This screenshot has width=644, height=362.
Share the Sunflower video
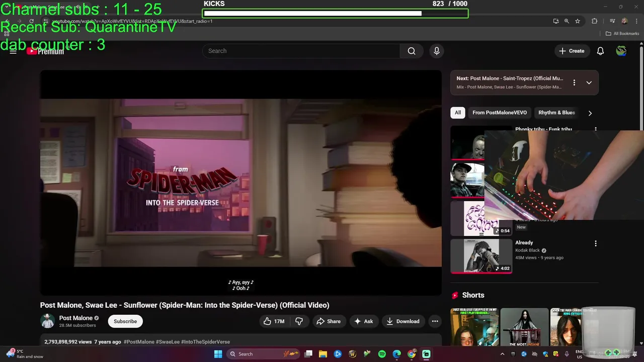(x=329, y=321)
